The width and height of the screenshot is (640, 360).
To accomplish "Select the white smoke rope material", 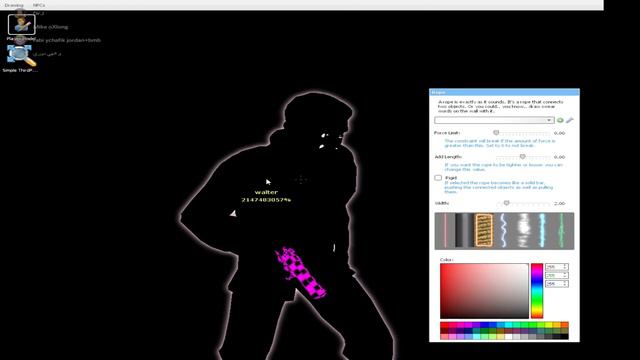I will [x=524, y=231].
